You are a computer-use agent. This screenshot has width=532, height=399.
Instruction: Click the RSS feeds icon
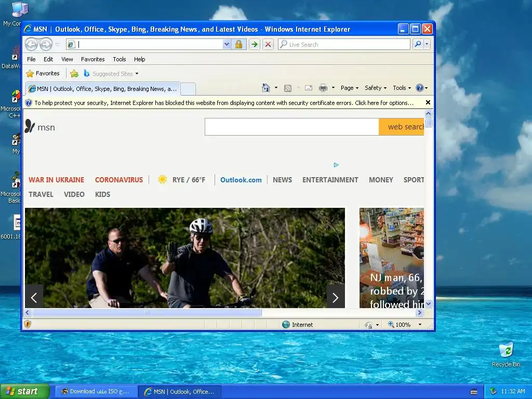288,88
